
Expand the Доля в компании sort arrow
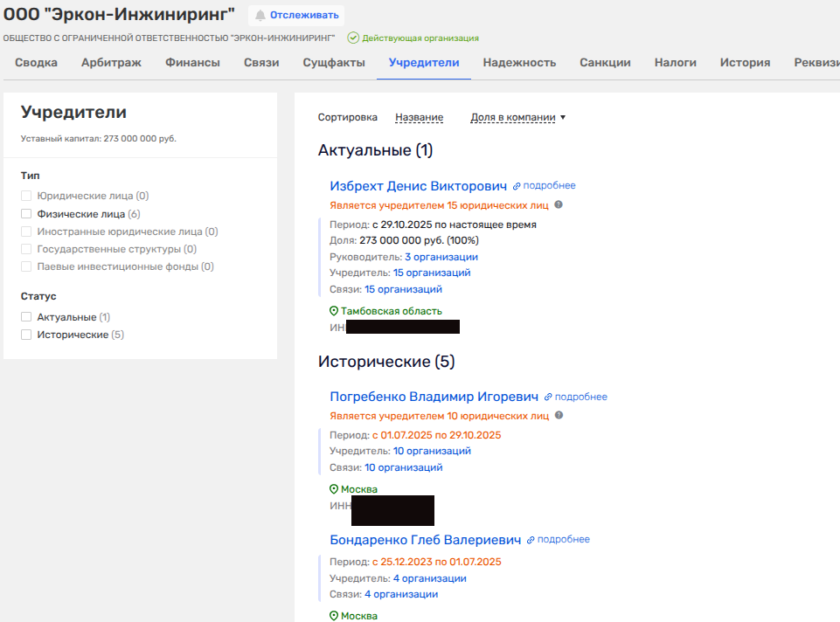tap(563, 118)
